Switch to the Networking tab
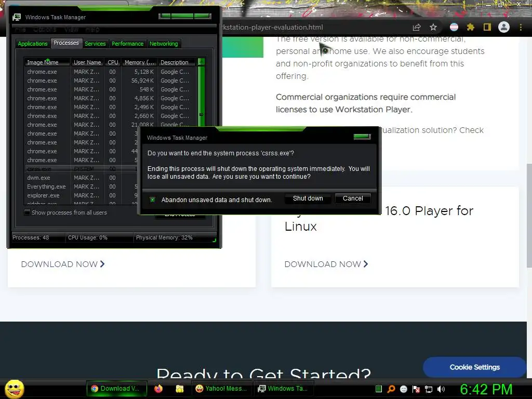The height and width of the screenshot is (399, 532). [x=164, y=44]
